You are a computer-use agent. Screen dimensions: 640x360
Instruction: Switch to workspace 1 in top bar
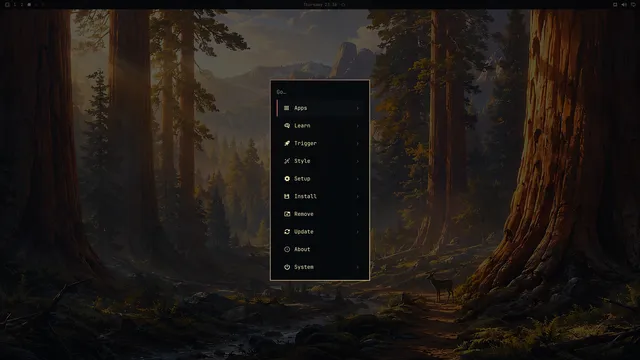(x=15, y=4)
